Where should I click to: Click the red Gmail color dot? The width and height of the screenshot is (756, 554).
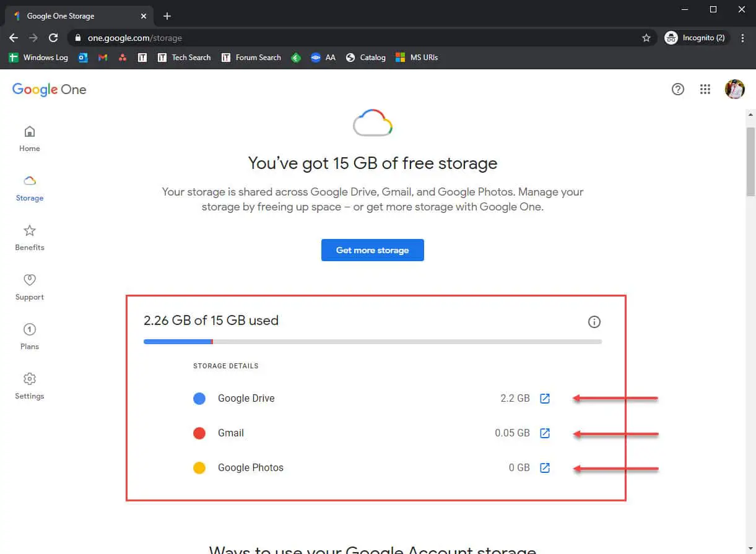pos(199,433)
